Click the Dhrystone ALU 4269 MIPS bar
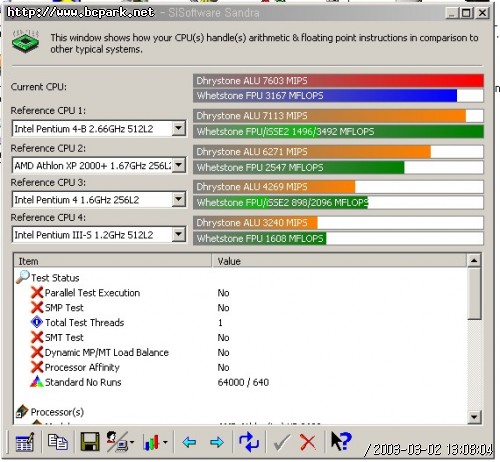The image size is (500, 462). point(338,187)
